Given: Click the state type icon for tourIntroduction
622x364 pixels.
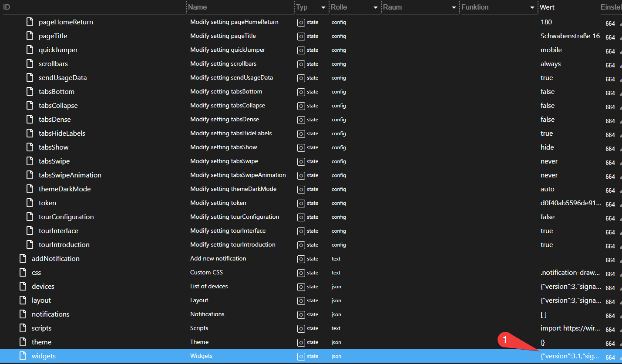Looking at the screenshot, I should tap(301, 245).
